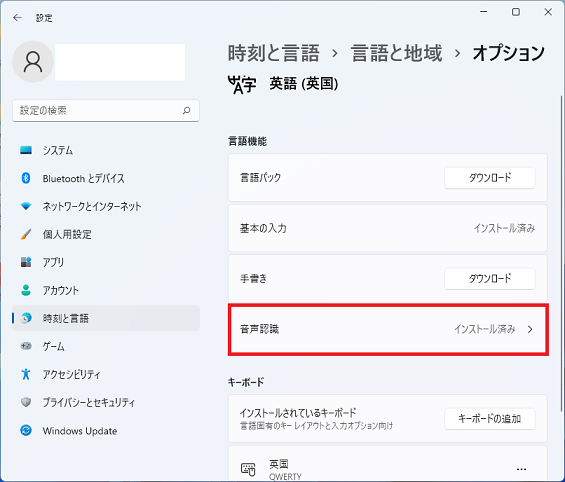Download the 言語パック
Viewport: 565px width, 482px height.
pos(490,178)
